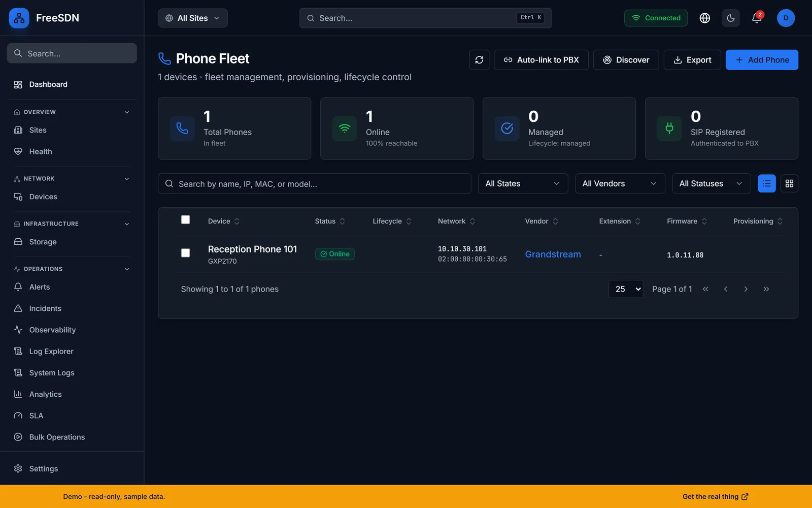Open Alerts page
812x508 pixels.
72,287
